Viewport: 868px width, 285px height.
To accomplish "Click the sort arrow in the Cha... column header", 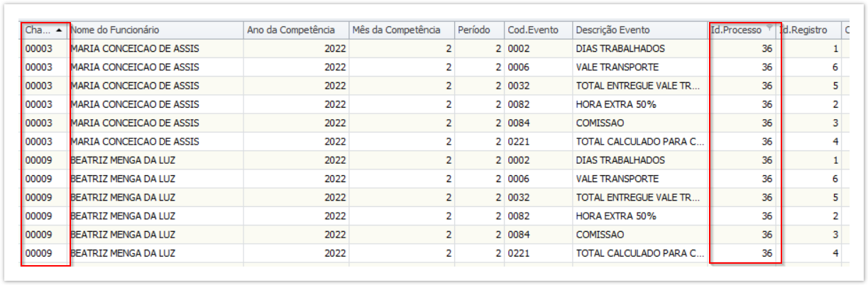I will [x=59, y=30].
